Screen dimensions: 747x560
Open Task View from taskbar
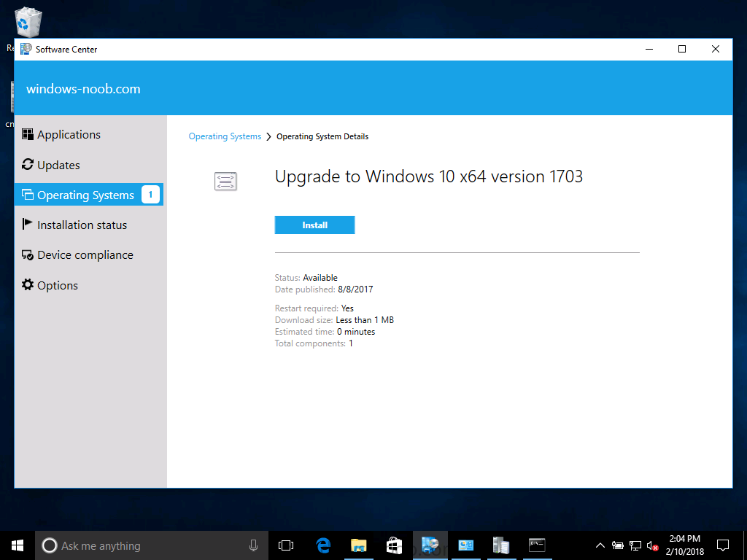[286, 545]
